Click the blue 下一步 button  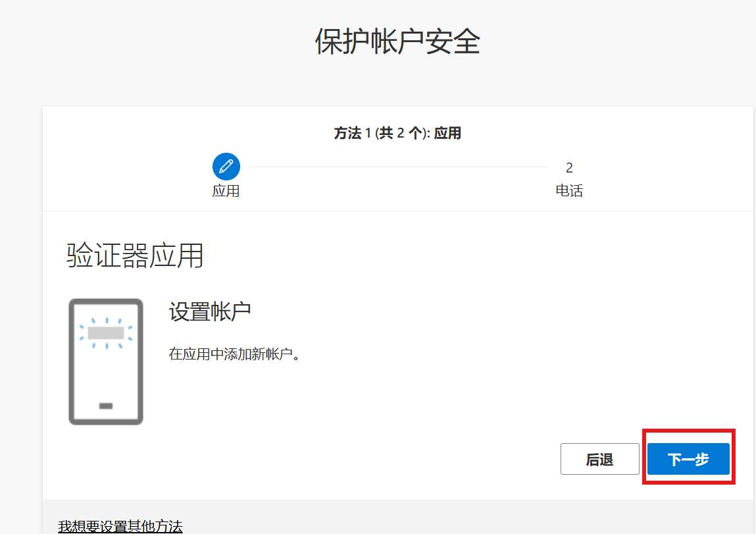pos(688,459)
